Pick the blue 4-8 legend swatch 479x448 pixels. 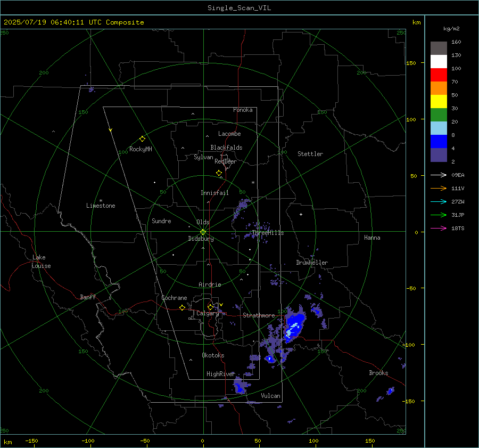[439, 142]
